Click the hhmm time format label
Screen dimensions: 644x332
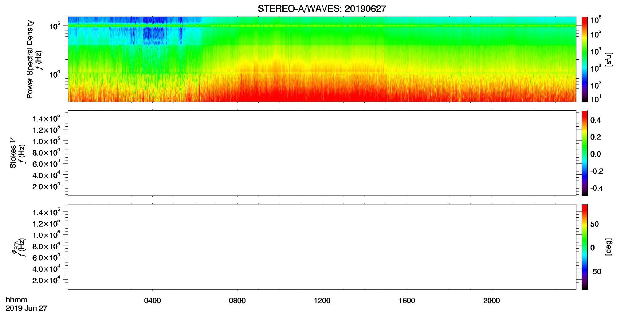click(17, 300)
